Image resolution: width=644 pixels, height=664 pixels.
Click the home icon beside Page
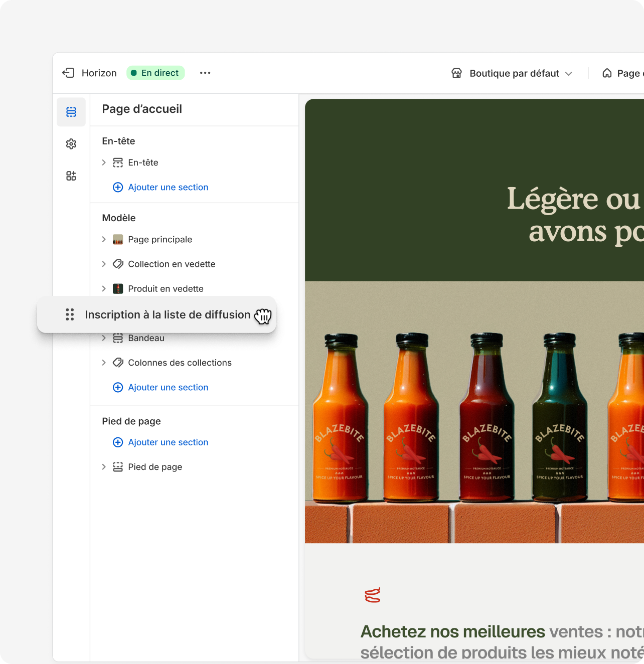[607, 73]
